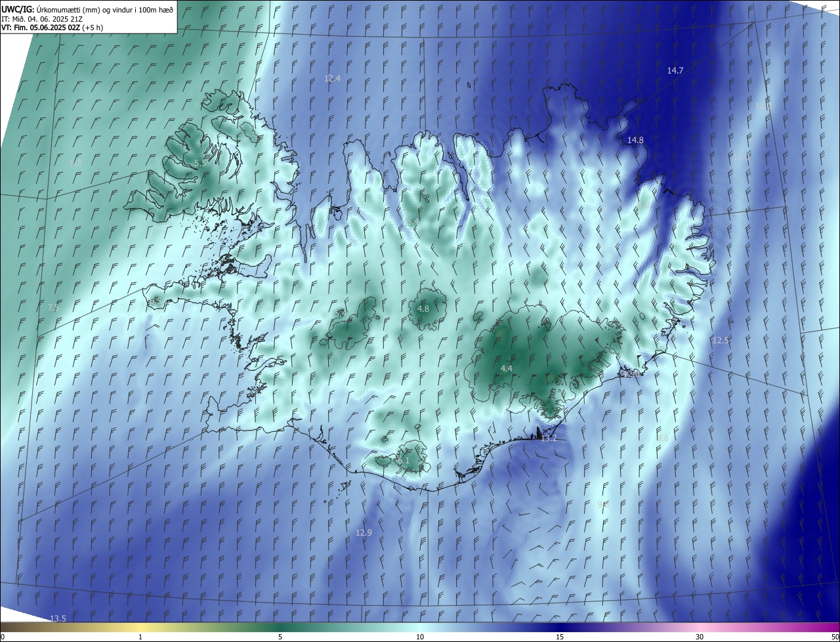Click the 7.5 value label west of Iceland
The height and width of the screenshot is (642, 840).
(53, 307)
